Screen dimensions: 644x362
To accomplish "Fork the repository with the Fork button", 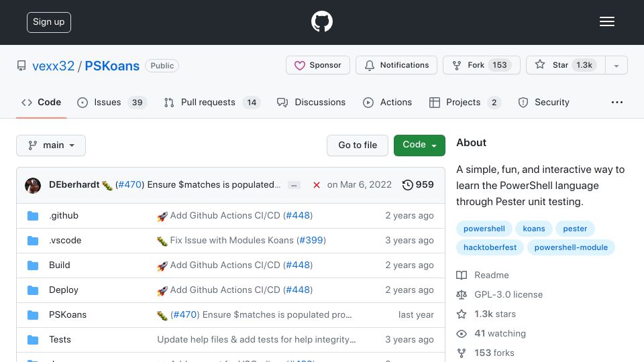I will pyautogui.click(x=482, y=65).
